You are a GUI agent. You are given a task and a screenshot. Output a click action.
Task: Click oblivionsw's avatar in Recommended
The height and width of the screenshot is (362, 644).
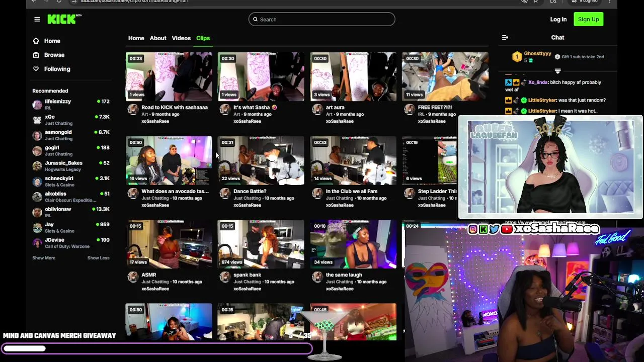[x=37, y=212]
